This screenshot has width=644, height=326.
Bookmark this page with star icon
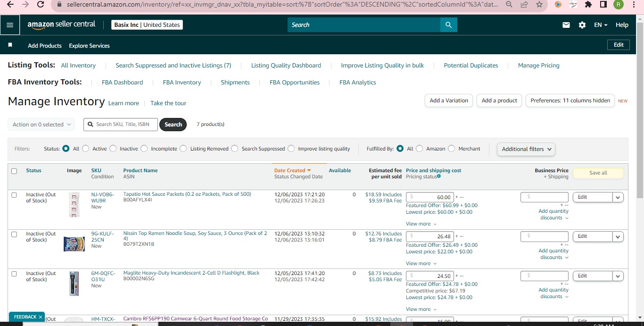(539, 4)
